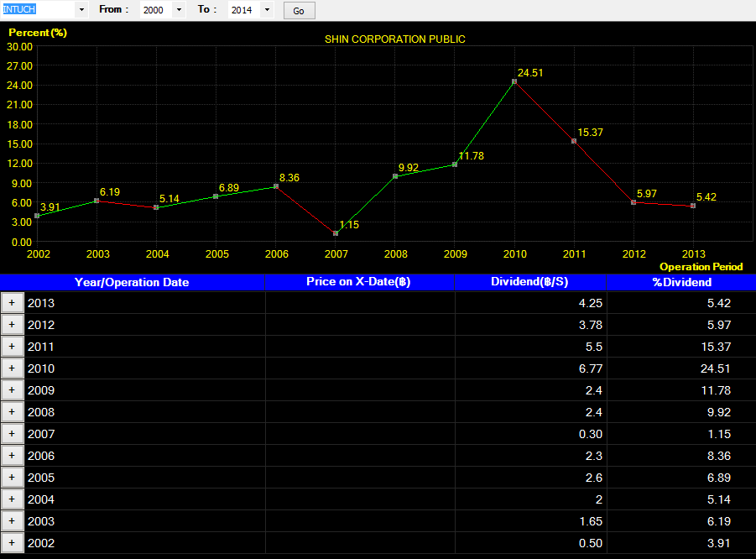Click the INTUCH symbol input field
This screenshot has height=559, width=756.
click(x=38, y=9)
